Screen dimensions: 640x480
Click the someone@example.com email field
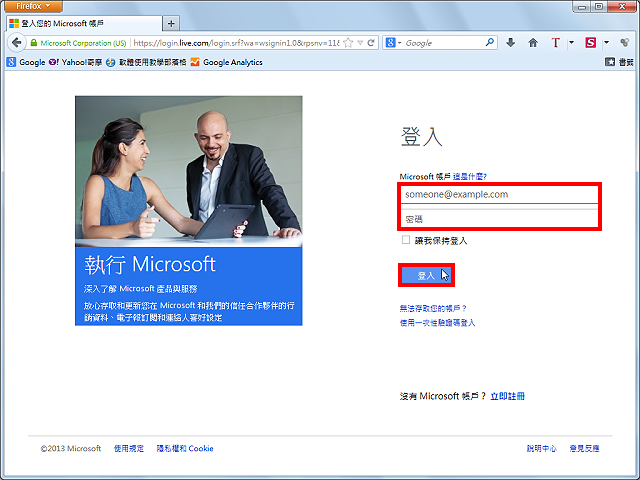pos(500,195)
